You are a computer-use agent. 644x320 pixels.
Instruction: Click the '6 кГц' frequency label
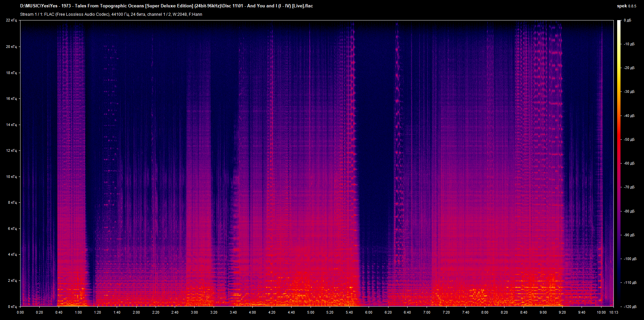point(12,229)
